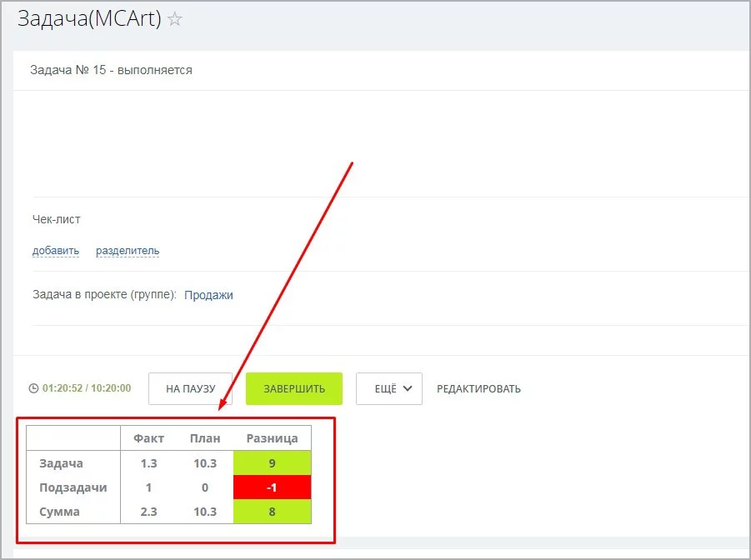The image size is (751, 560).
Task: Select the green cell with value 9
Action: click(272, 463)
